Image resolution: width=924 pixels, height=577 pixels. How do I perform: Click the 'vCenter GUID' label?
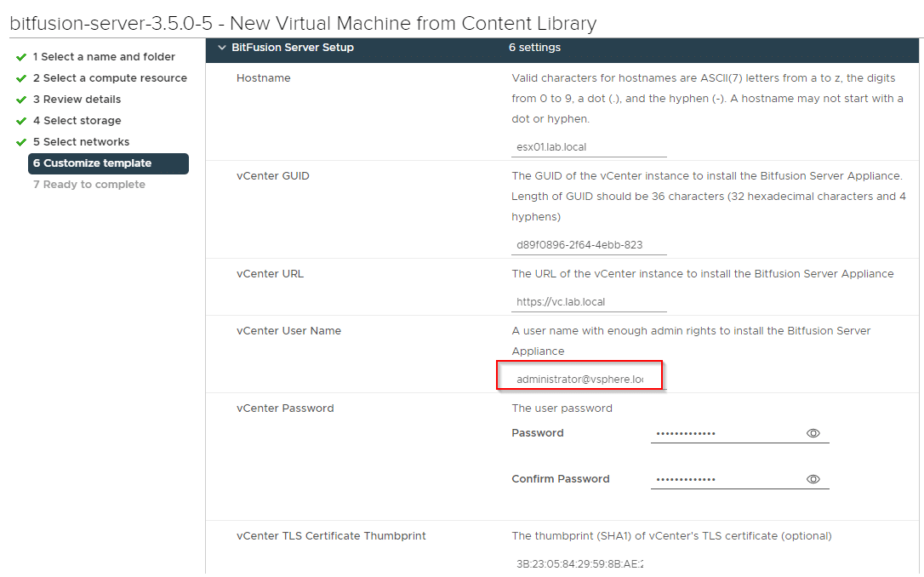(x=273, y=175)
